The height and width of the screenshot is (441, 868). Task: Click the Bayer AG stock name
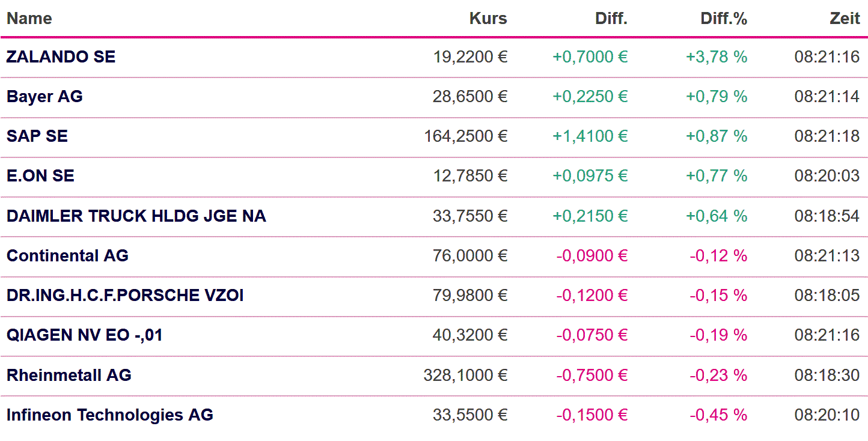pos(44,97)
